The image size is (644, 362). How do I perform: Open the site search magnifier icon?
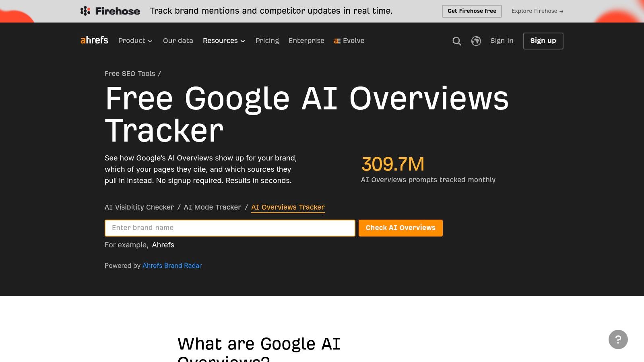tap(457, 41)
